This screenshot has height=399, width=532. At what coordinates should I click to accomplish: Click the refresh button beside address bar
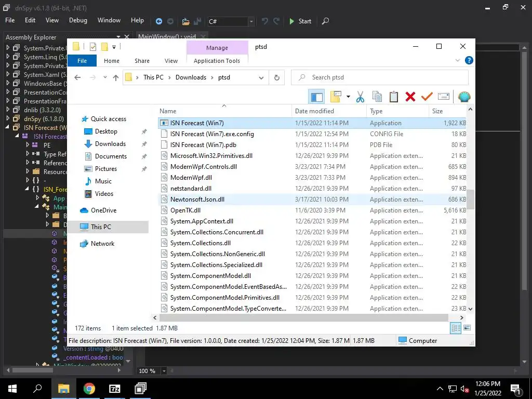pyautogui.click(x=277, y=78)
